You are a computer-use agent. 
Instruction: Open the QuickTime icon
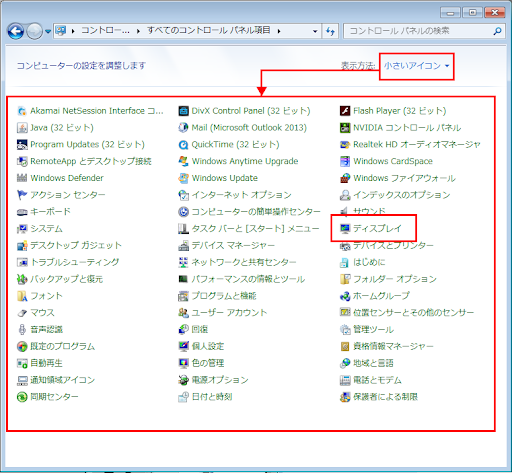click(183, 144)
